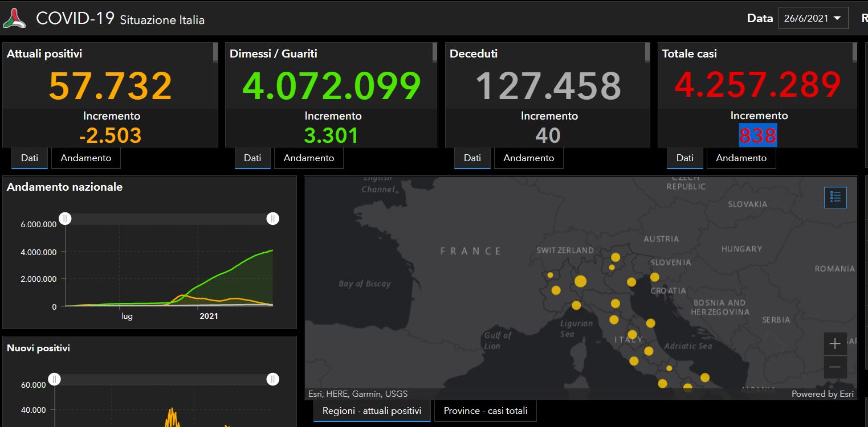Click the Powered by Esri attribution link

(822, 394)
